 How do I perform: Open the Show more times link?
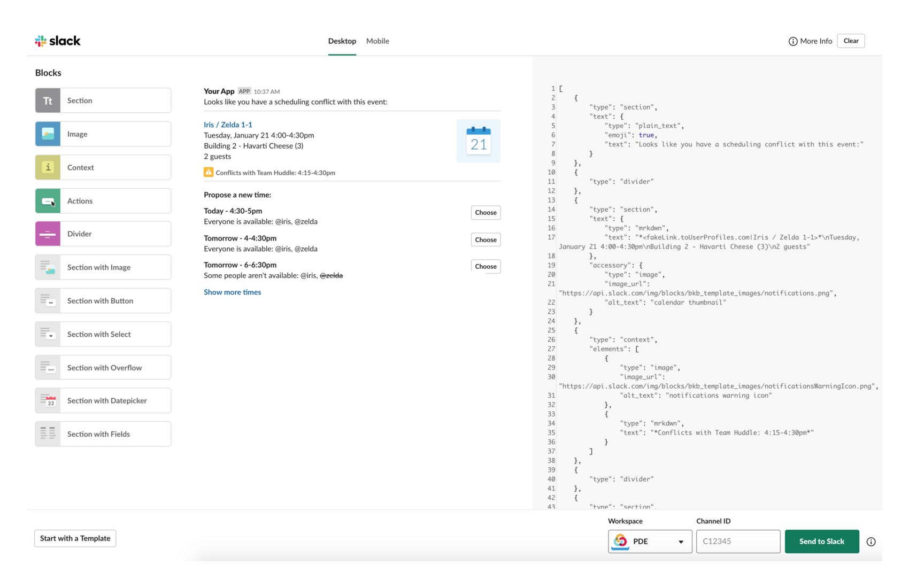[x=233, y=292]
